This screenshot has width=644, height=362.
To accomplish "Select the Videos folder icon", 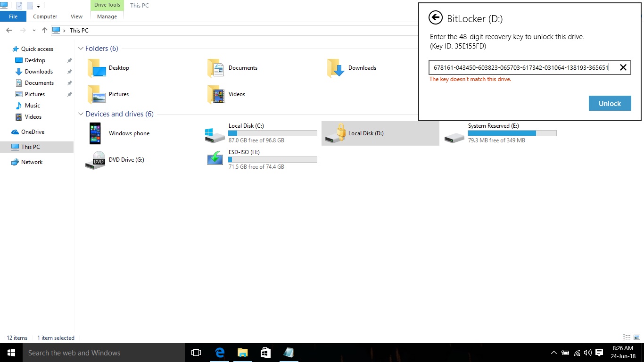I will [217, 94].
